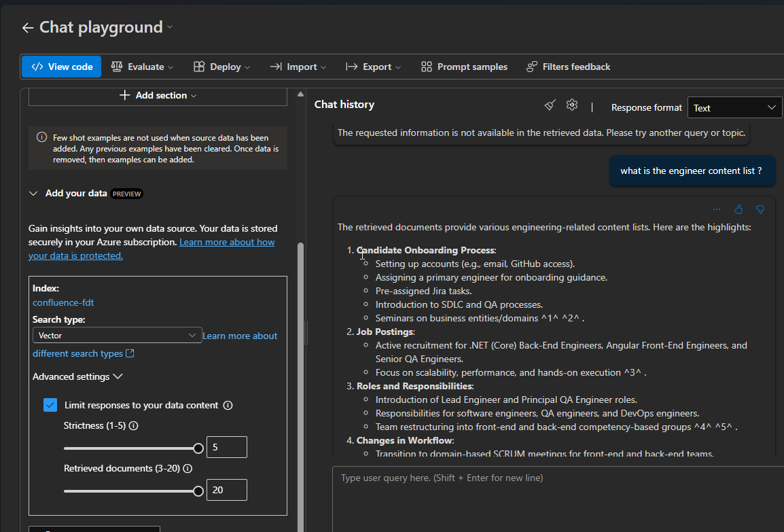Click the user query text box
784x532 pixels.
[558, 499]
